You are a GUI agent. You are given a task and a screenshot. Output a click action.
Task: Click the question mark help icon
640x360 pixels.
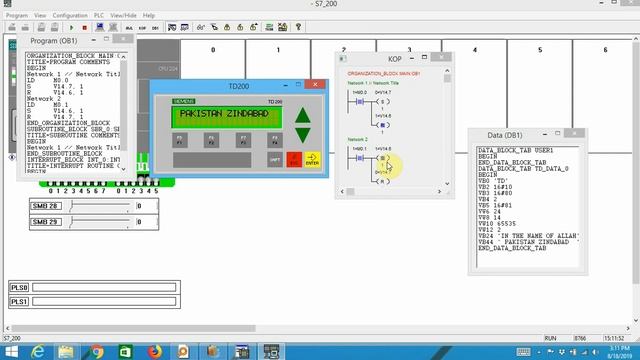[x=298, y=27]
